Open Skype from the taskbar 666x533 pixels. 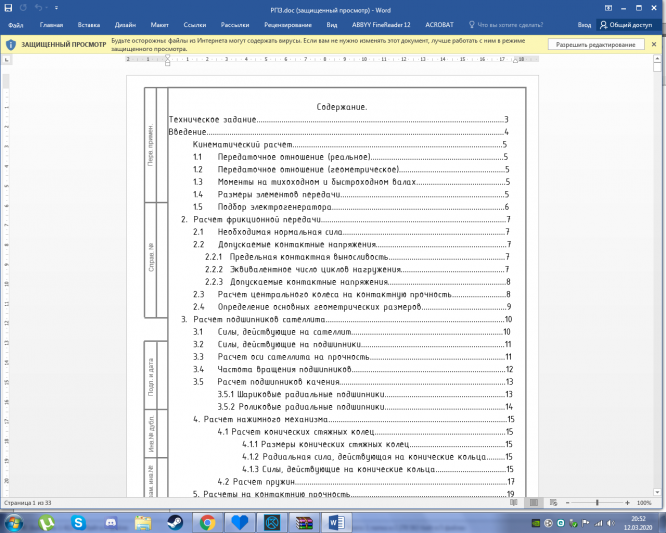(79, 523)
